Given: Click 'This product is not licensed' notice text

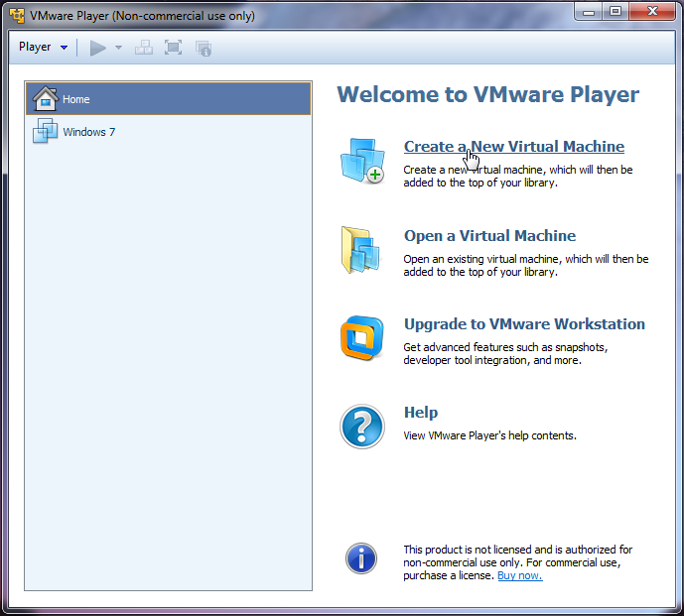Looking at the screenshot, I should pyautogui.click(x=518, y=562).
